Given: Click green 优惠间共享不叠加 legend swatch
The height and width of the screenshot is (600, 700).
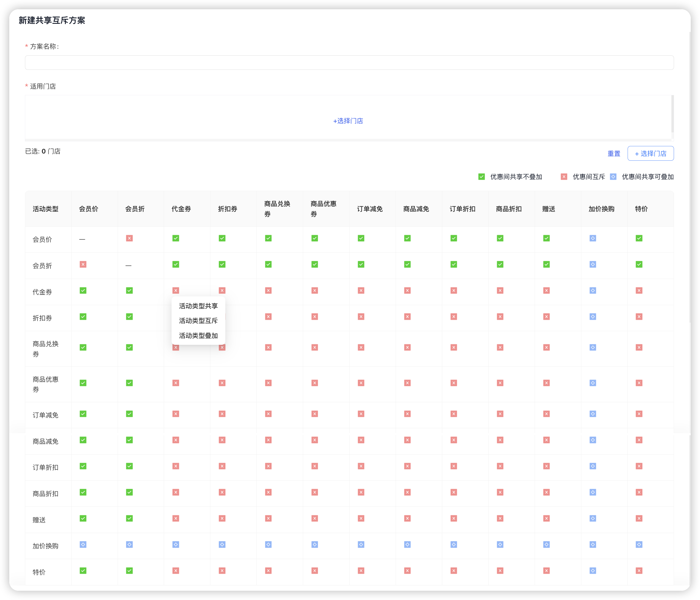Looking at the screenshot, I should [481, 177].
